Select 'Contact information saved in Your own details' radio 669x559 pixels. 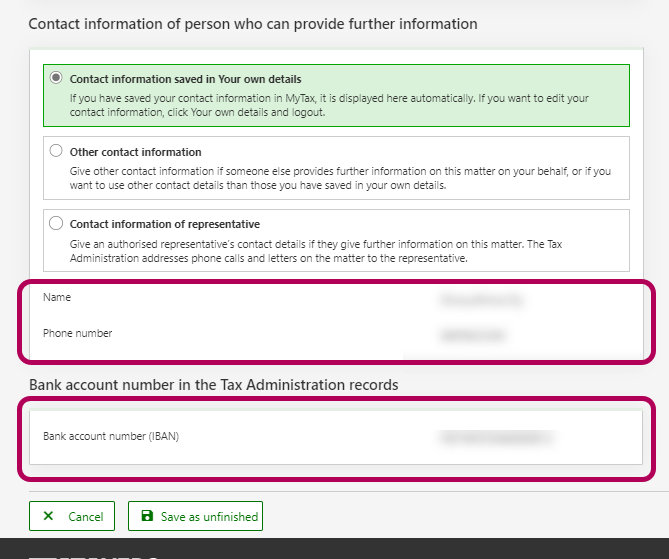pyautogui.click(x=56, y=78)
